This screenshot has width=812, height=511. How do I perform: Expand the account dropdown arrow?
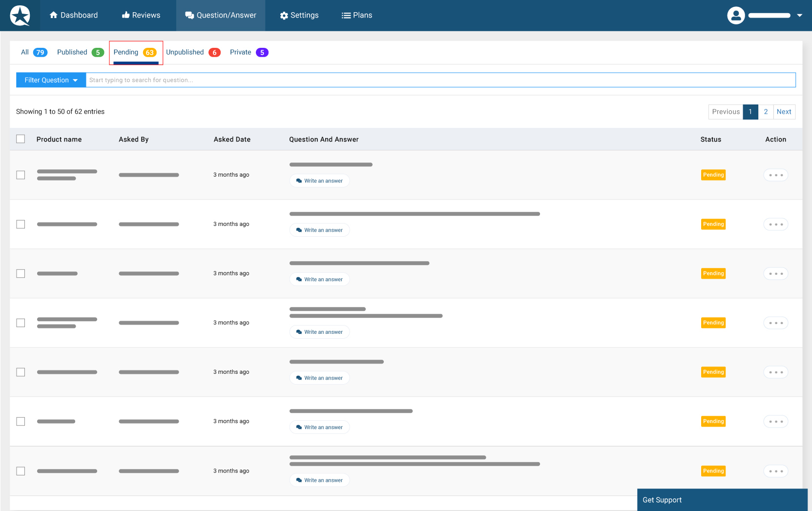tap(800, 16)
